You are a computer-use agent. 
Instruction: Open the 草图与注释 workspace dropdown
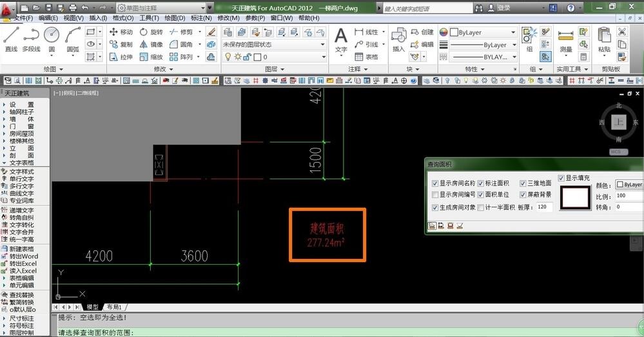(x=161, y=8)
